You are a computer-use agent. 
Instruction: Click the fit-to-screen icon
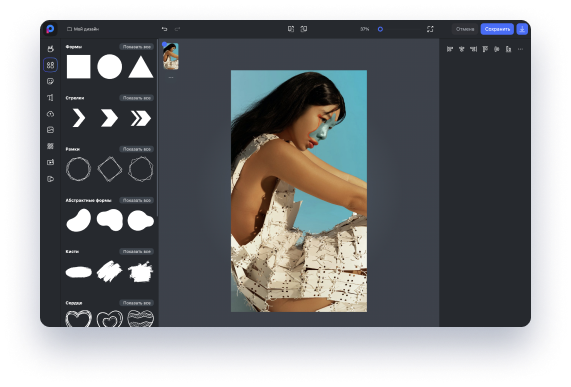pos(430,29)
